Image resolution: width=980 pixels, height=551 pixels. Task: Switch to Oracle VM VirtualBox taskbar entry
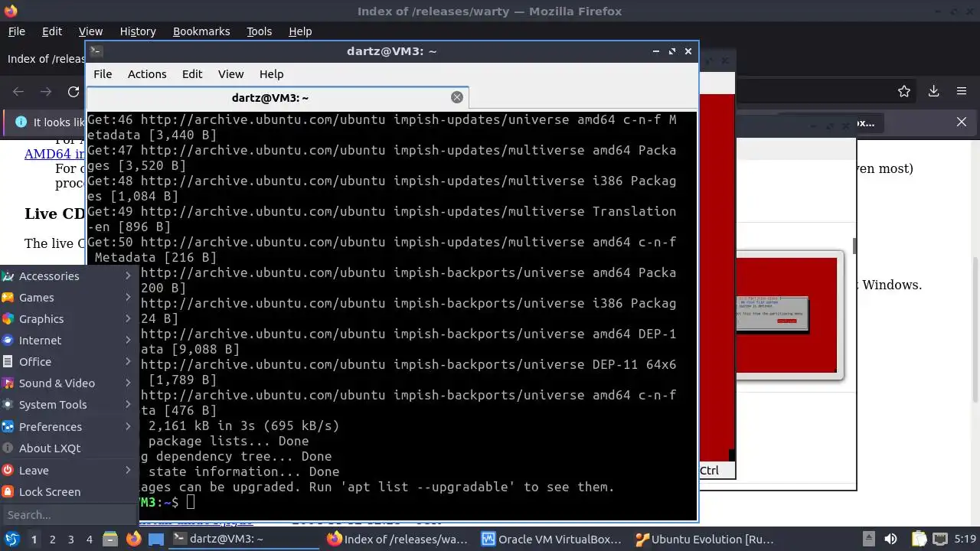point(552,539)
